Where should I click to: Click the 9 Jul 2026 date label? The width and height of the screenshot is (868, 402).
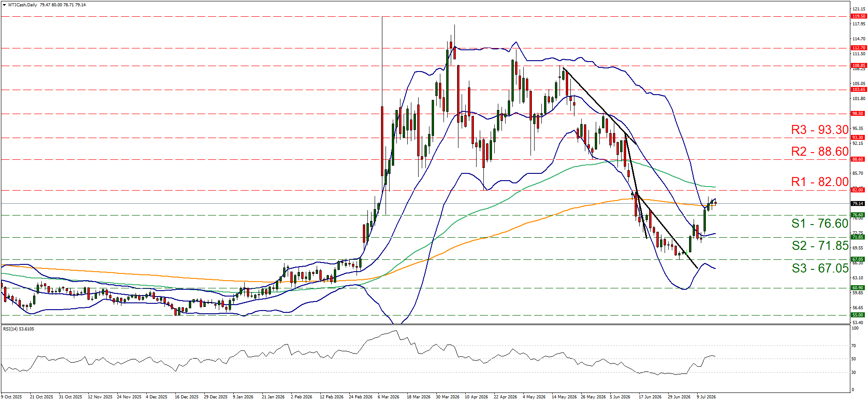(x=707, y=397)
